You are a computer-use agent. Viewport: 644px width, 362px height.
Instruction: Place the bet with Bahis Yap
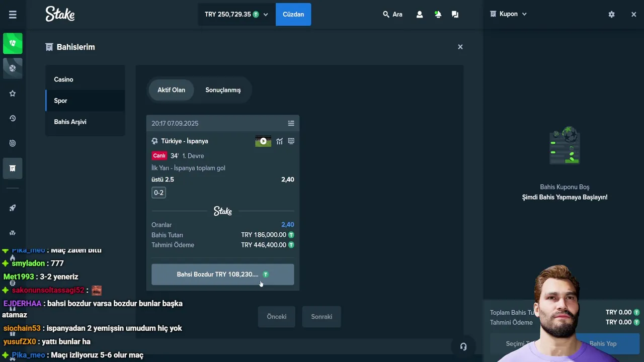[603, 343]
